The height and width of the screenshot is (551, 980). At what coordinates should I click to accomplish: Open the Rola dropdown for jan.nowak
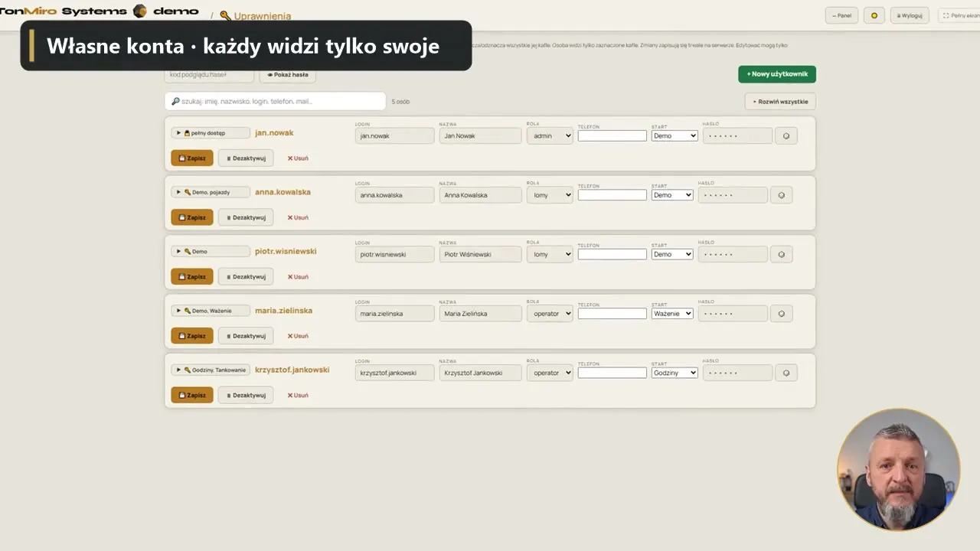coord(550,136)
